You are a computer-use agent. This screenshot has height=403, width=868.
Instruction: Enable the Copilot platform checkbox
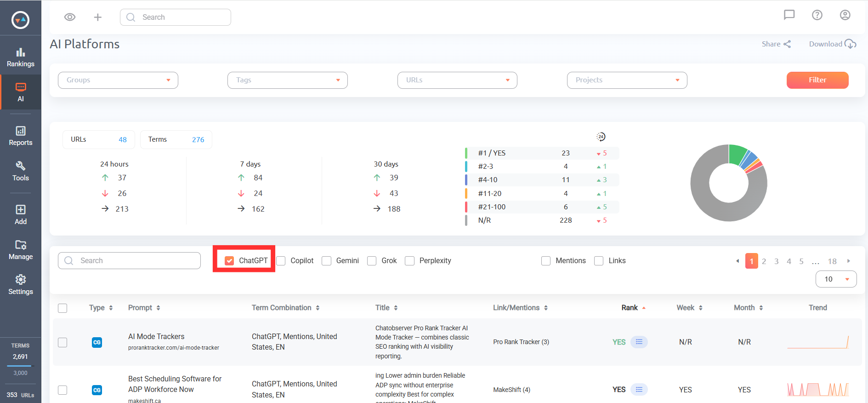281,261
